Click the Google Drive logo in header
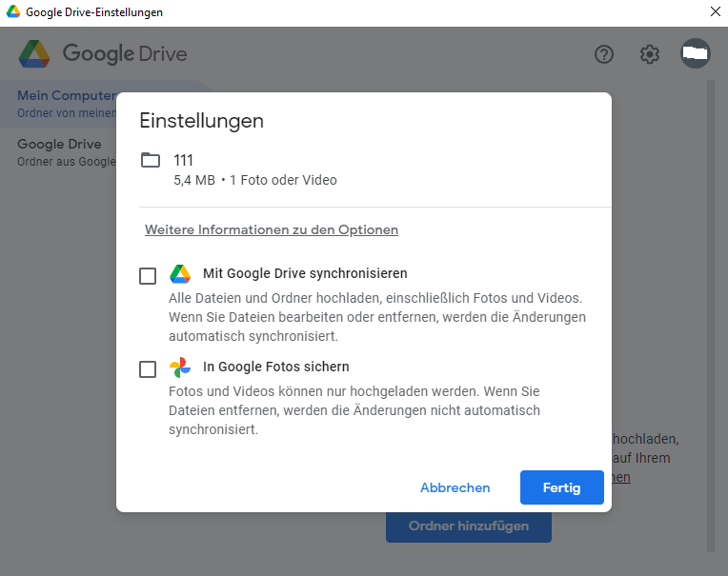728x576 pixels. tap(34, 53)
